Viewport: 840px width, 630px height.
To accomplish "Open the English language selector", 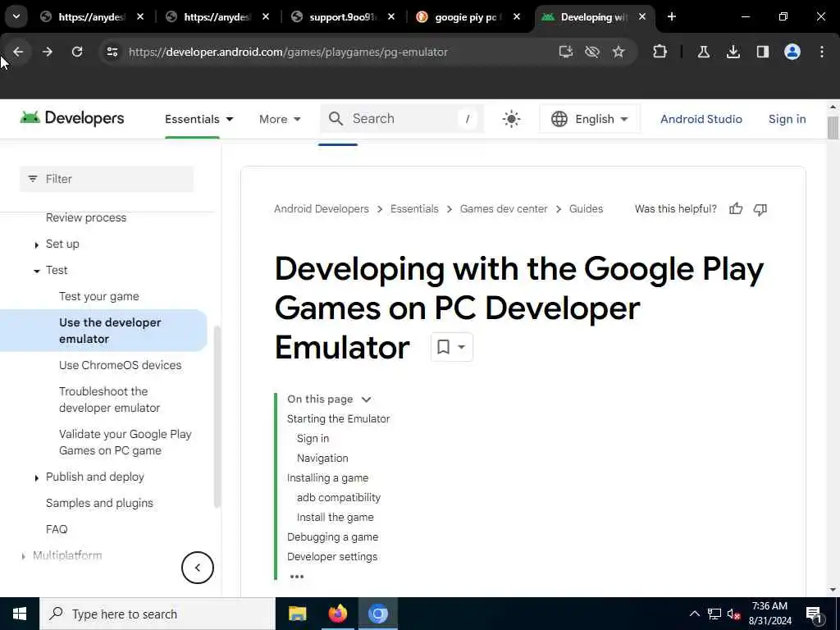I will [x=589, y=119].
